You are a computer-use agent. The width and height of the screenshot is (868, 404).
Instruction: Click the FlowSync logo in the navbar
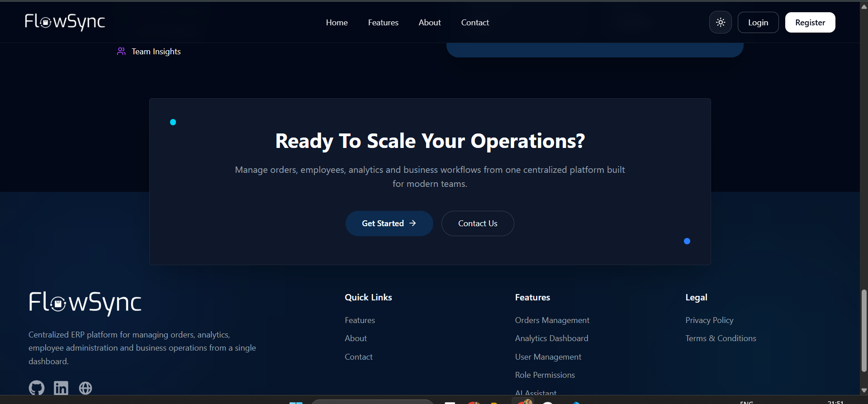tap(65, 22)
